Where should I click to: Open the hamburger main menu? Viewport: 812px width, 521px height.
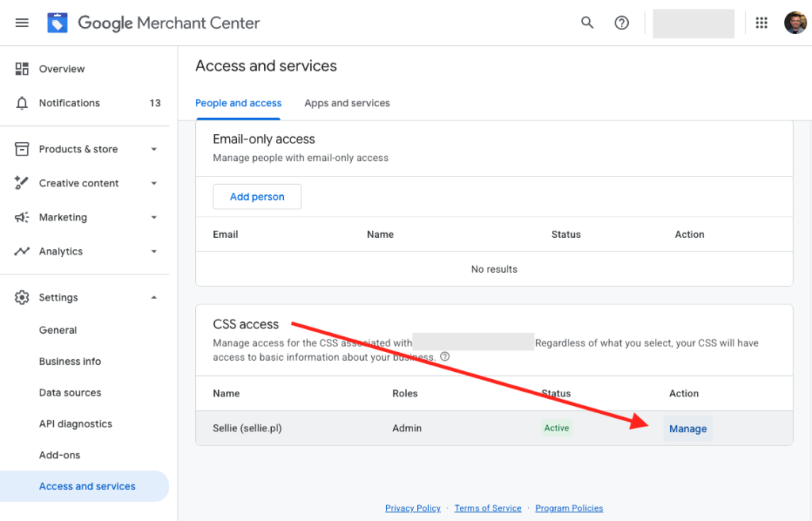point(21,23)
